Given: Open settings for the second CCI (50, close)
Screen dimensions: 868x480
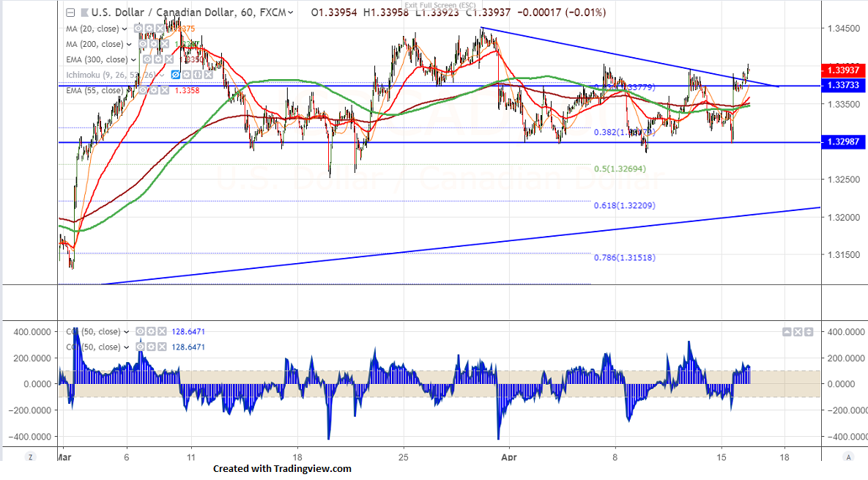Looking at the screenshot, I should point(151,347).
